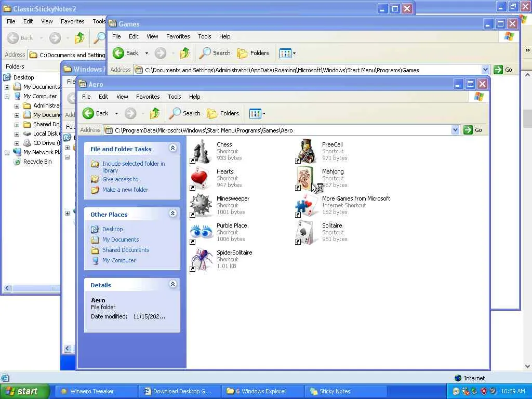
Task: Open Desktop under Other Places
Action: tap(112, 229)
